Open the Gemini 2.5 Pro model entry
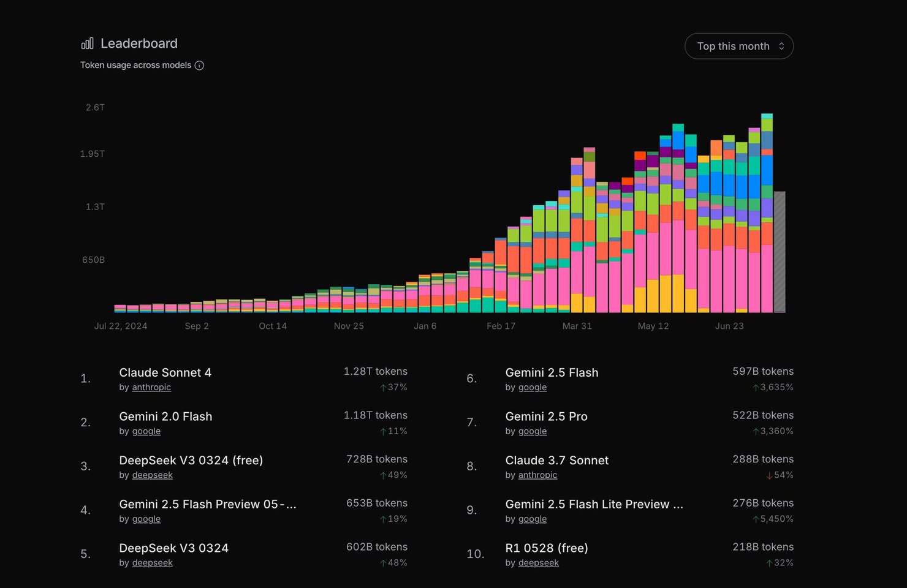Screen dimensions: 907x588 tap(546, 417)
